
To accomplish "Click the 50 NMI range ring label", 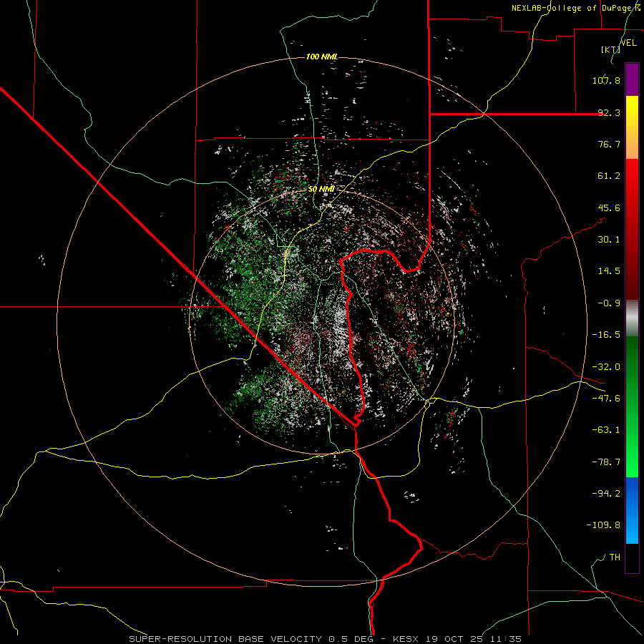I will (x=321, y=189).
